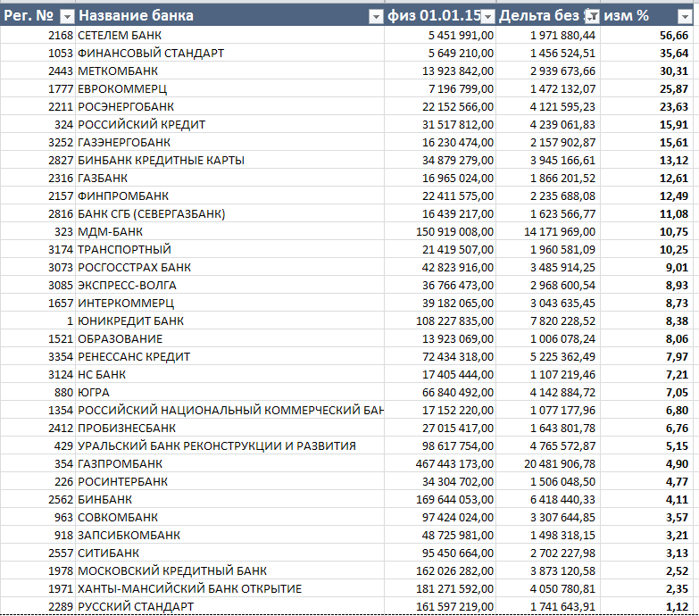Select the cell РОССИЙСКИЙ КРЕДИТ
The height and width of the screenshot is (616, 699).
(229, 124)
